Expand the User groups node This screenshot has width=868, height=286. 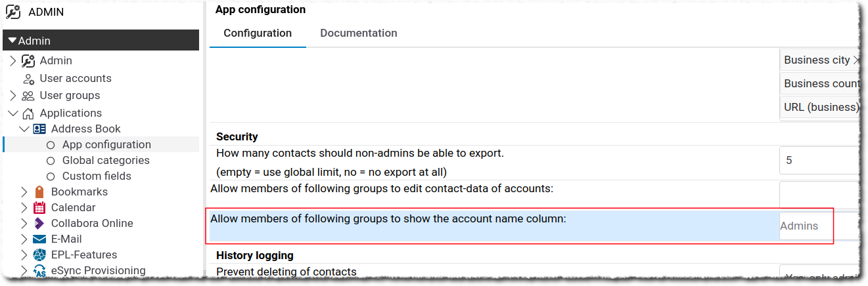click(x=12, y=96)
